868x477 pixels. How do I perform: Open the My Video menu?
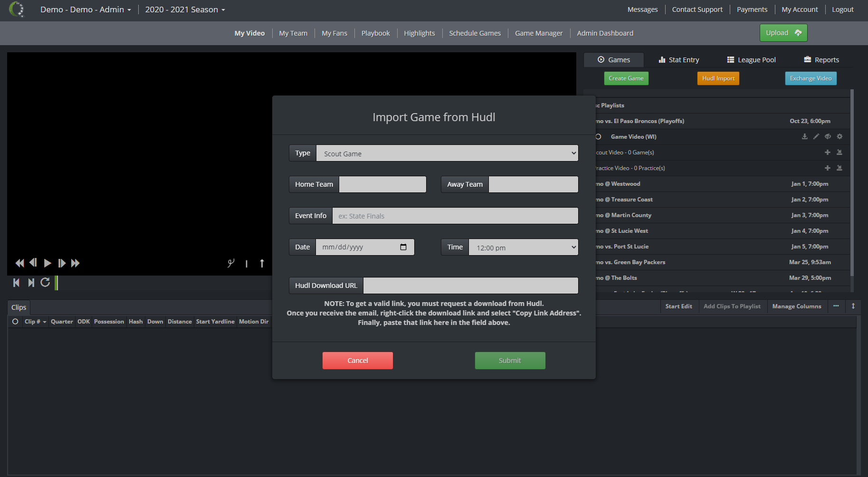click(249, 33)
